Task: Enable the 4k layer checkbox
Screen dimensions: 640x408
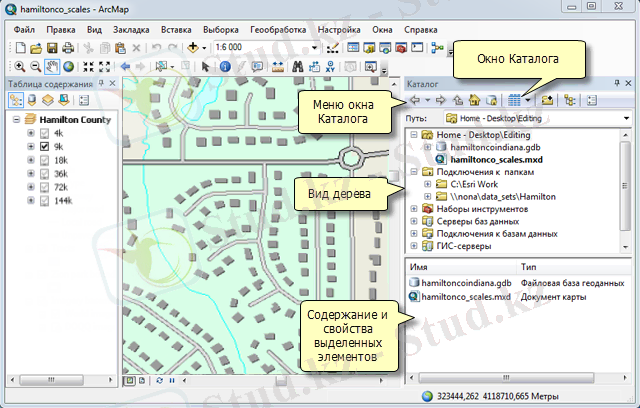Action: (x=44, y=133)
